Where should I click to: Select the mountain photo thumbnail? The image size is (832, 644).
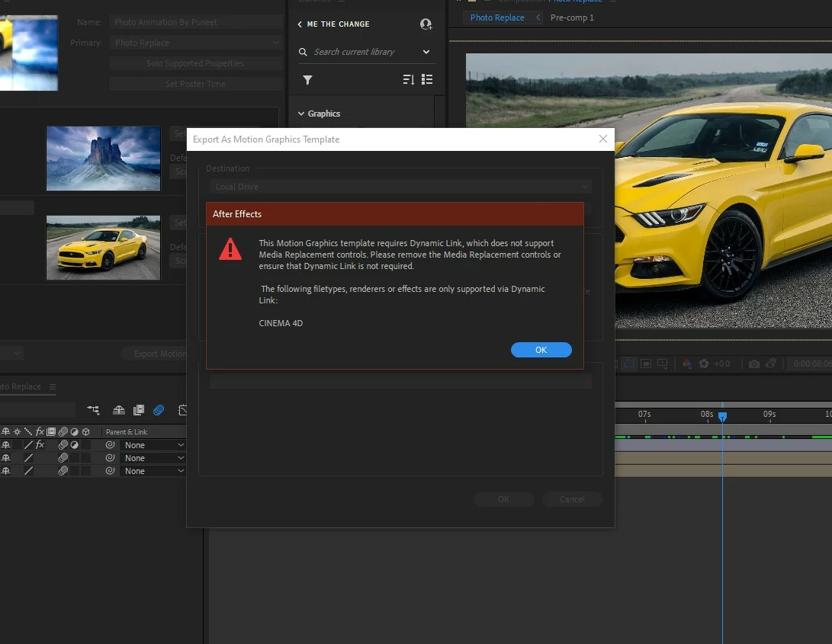(104, 158)
